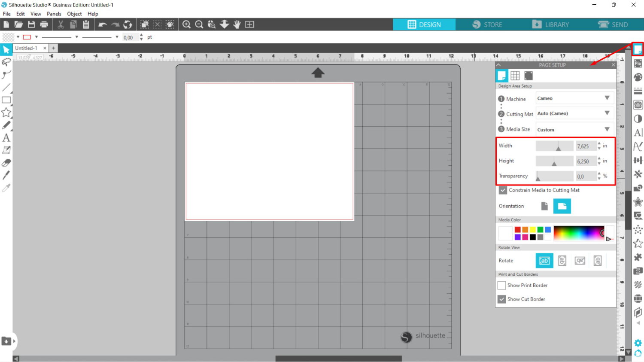
Task: Click the Width slider
Action: pyautogui.click(x=554, y=146)
